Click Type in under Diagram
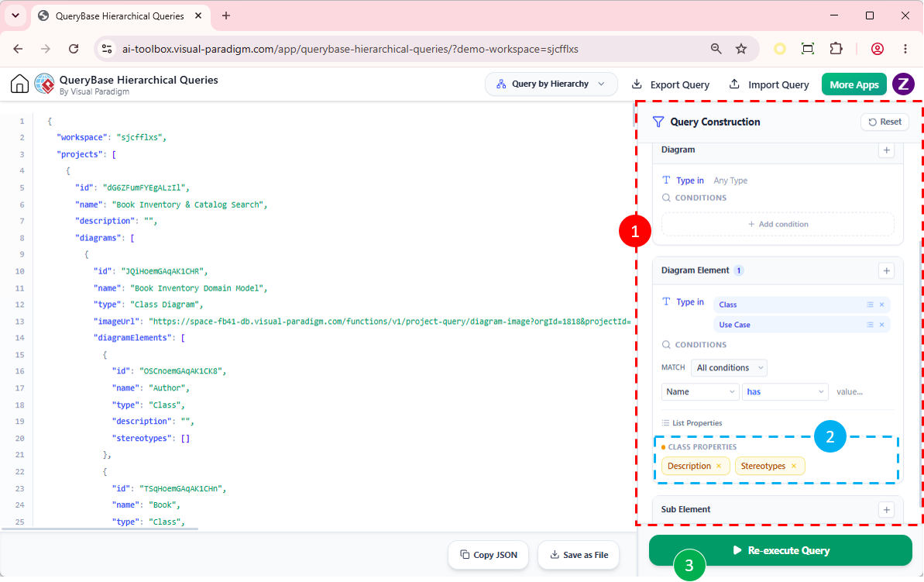The height and width of the screenshot is (582, 924). pos(689,181)
